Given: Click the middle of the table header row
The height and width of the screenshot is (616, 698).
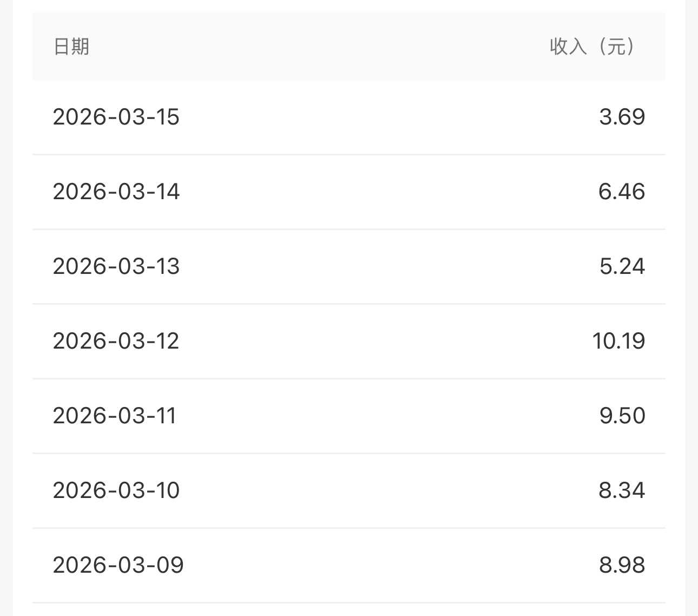Looking at the screenshot, I should (x=349, y=47).
